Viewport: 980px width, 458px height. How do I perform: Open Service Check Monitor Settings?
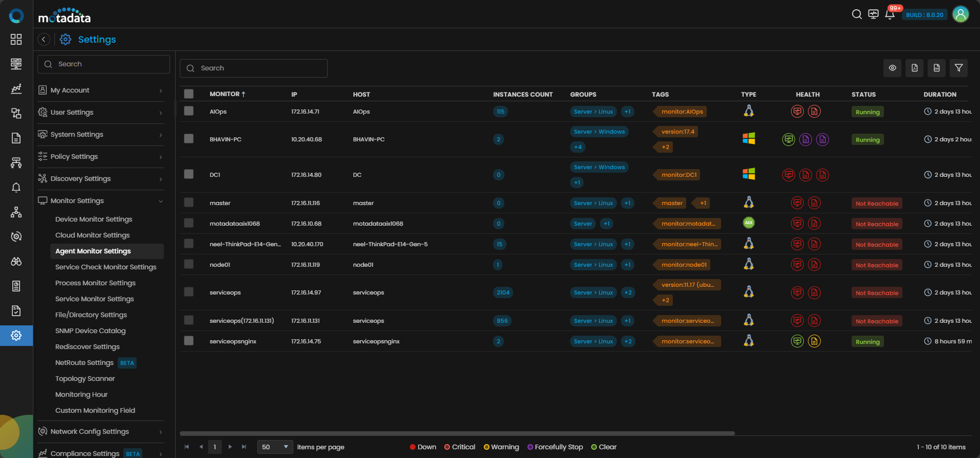[106, 267]
